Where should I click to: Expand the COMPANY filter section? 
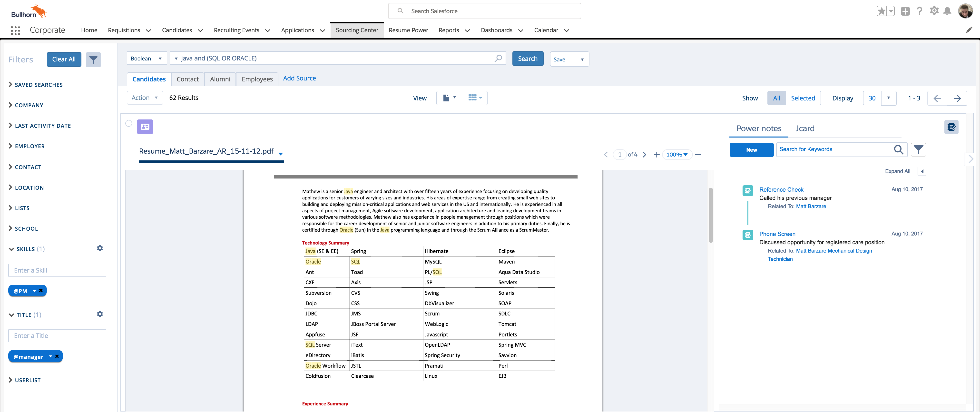click(x=29, y=105)
